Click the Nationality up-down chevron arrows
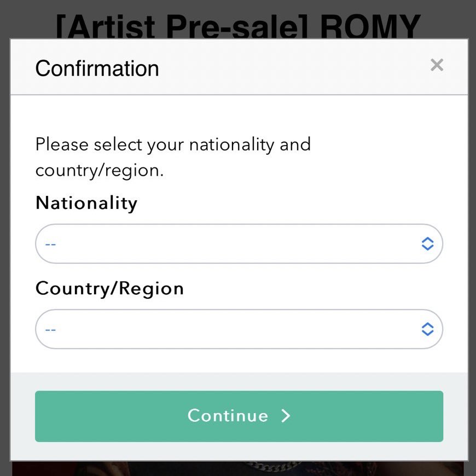Screen dimensions: 476x476 pos(427,243)
